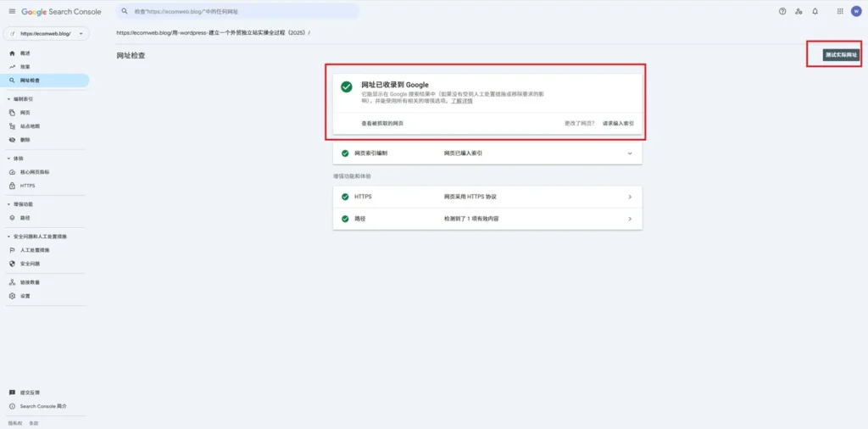The width and height of the screenshot is (868, 429).
Task: Open the notifications bell
Action: click(x=815, y=11)
